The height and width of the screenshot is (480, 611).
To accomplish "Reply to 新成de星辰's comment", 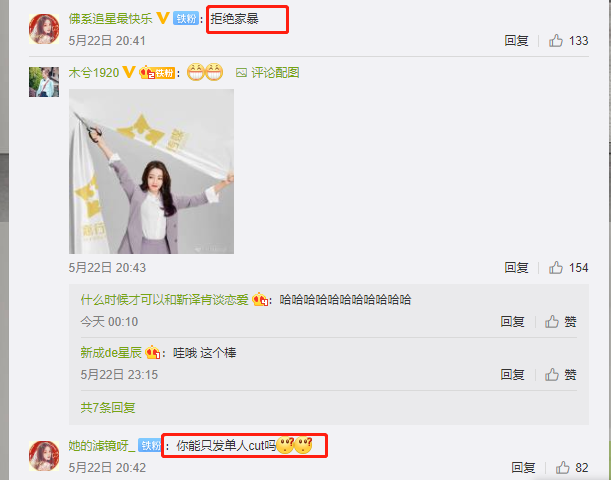I will coord(512,375).
